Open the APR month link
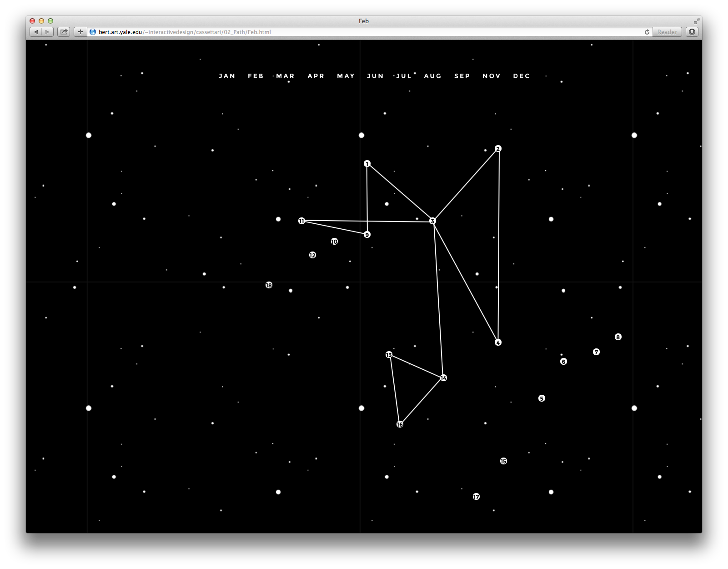 coord(316,76)
